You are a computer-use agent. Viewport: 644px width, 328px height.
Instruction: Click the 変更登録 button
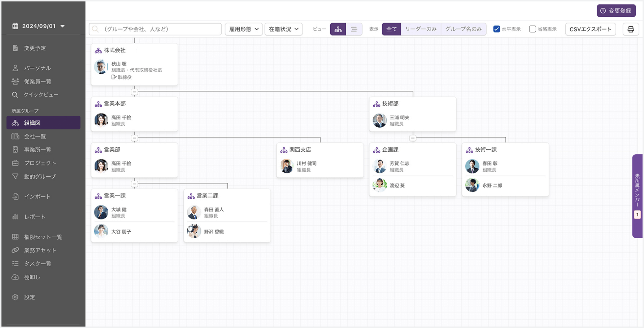616,10
